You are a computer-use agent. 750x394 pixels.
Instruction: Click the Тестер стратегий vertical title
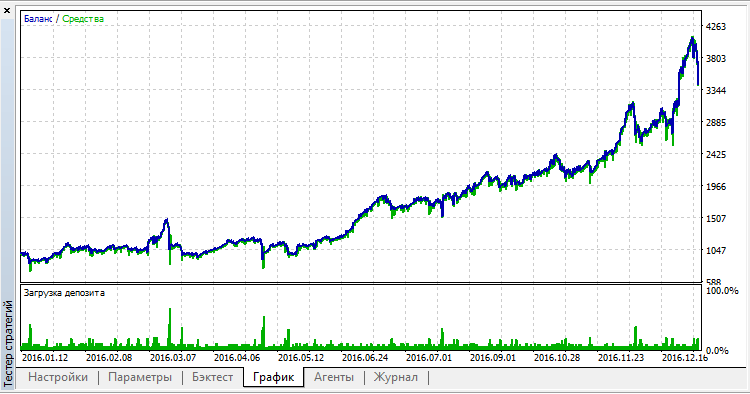pos(8,344)
